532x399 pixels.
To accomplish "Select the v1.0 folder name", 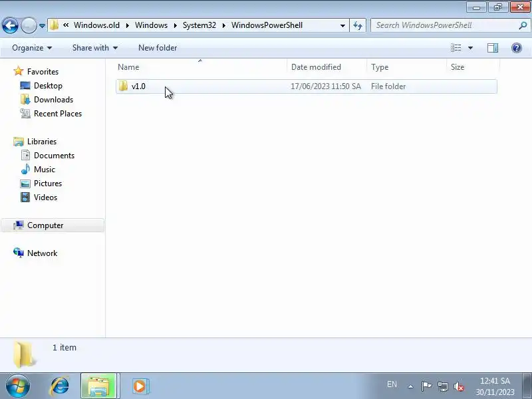I will point(138,86).
